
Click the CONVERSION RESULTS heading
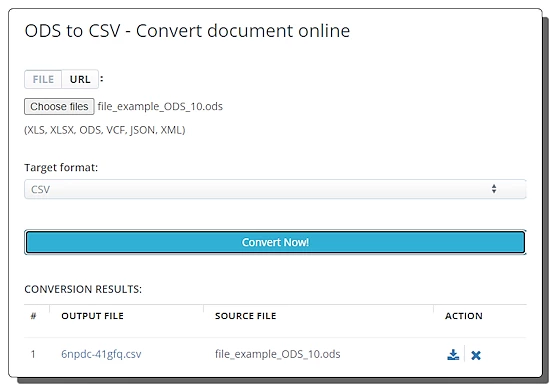83,289
